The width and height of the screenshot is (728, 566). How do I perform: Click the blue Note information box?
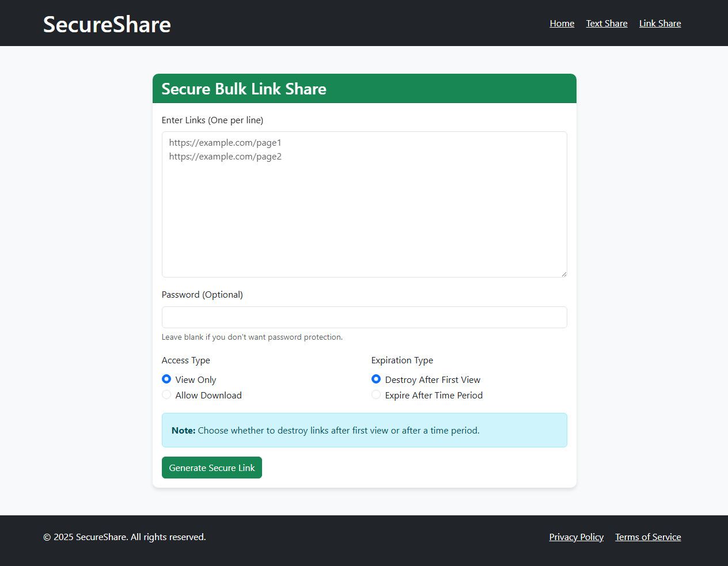tap(364, 430)
